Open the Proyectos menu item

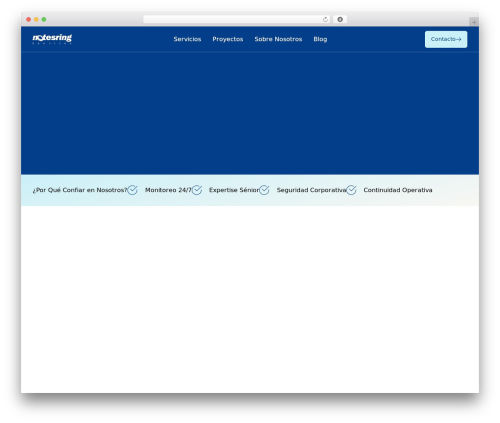coord(228,39)
